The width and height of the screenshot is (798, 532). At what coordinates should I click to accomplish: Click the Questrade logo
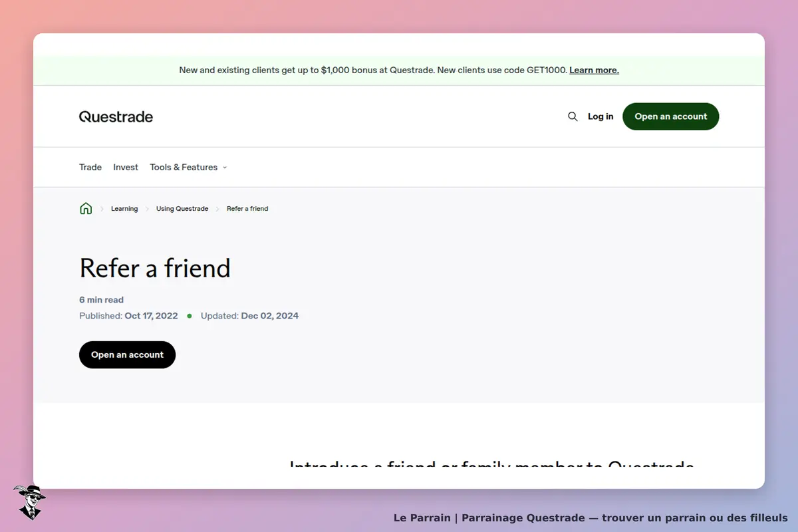tap(116, 117)
